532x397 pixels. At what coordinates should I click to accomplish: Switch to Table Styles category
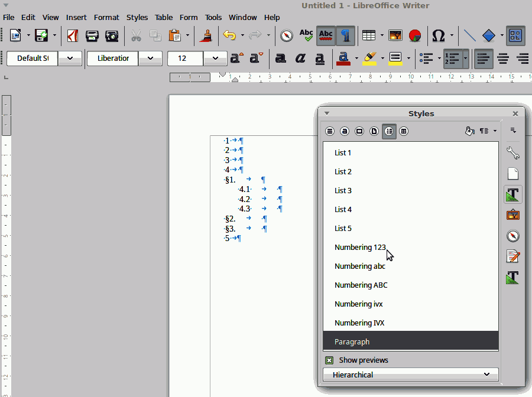point(404,131)
